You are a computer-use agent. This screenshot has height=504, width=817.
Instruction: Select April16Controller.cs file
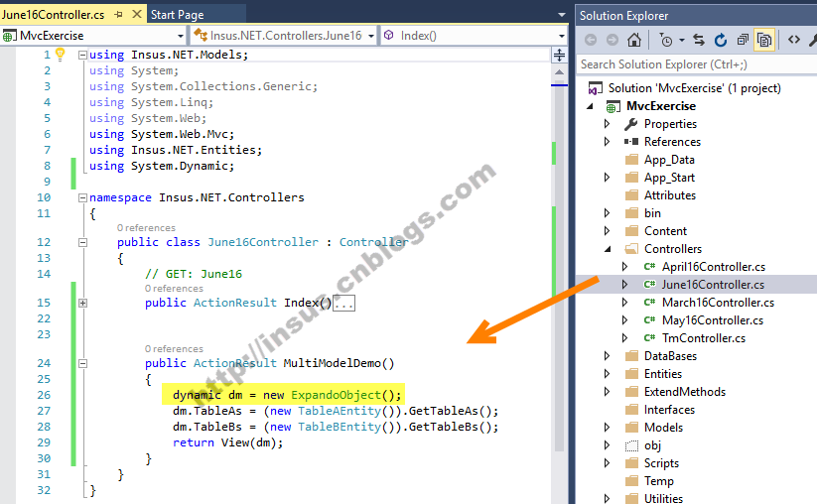pos(714,267)
